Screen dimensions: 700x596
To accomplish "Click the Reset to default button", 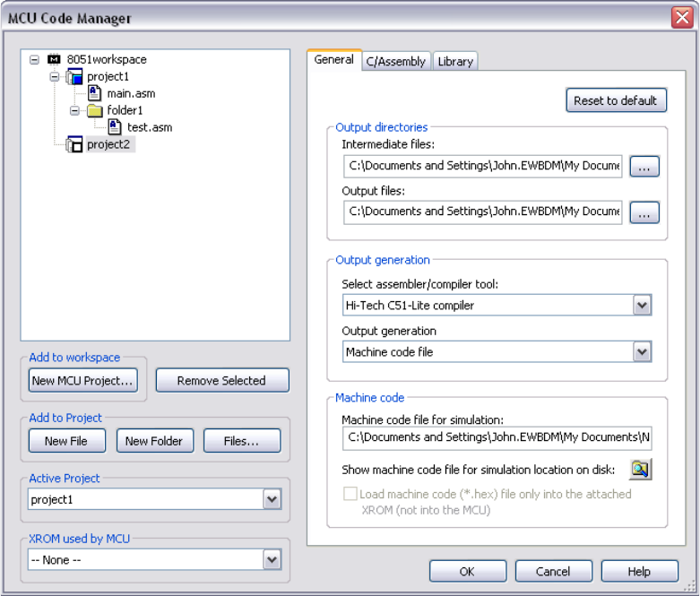I will click(x=616, y=100).
